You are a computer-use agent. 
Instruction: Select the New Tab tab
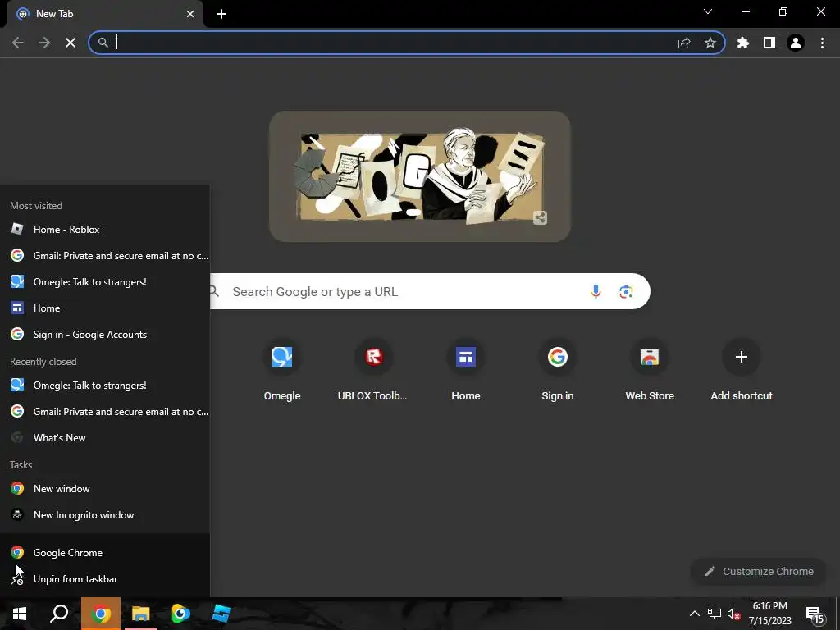[104, 14]
